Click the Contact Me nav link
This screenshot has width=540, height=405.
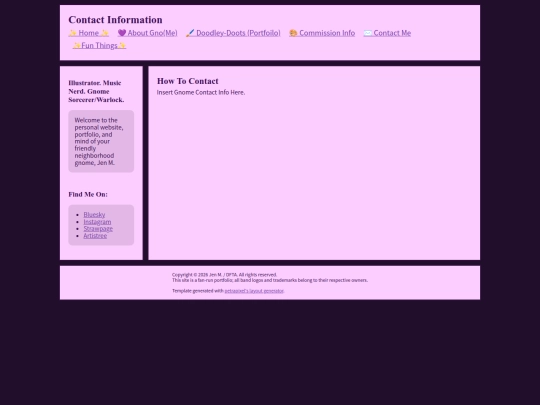click(x=387, y=33)
